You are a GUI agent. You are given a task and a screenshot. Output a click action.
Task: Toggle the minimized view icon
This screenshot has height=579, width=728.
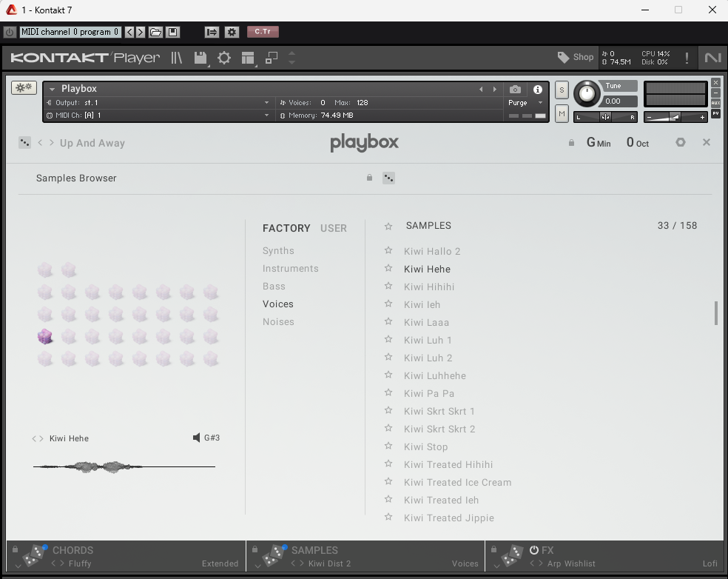tap(271, 58)
